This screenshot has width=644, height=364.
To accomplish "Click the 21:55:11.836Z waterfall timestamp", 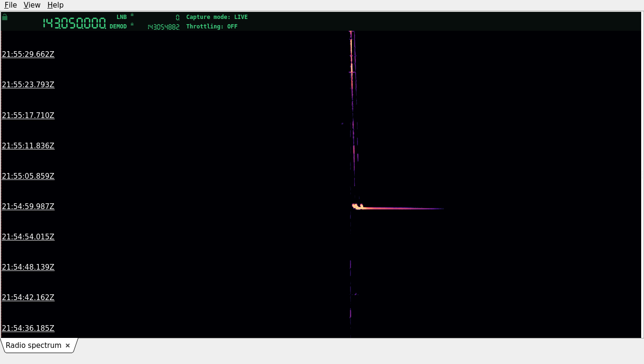I will (x=28, y=146).
